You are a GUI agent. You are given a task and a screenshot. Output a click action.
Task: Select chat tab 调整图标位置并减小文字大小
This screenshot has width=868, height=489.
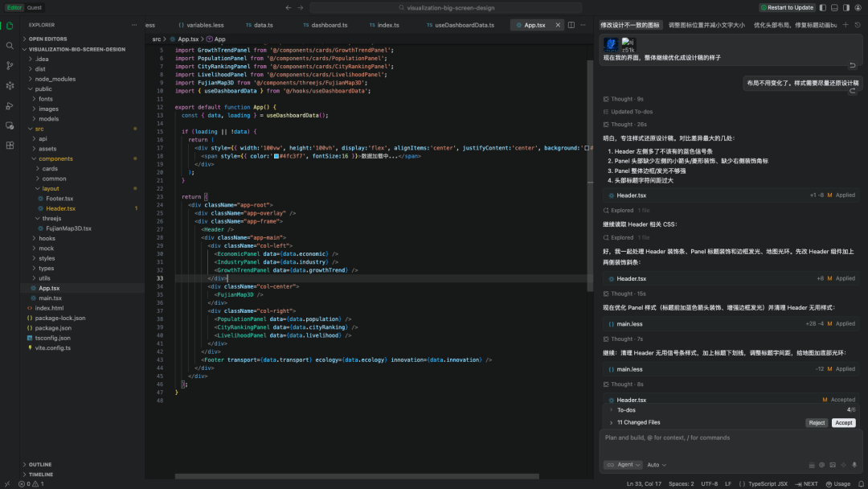click(706, 25)
